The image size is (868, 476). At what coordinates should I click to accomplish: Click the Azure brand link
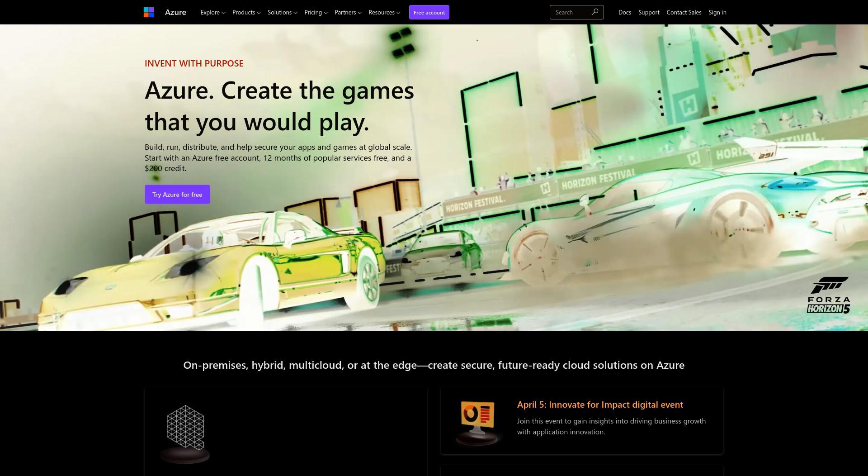175,12
